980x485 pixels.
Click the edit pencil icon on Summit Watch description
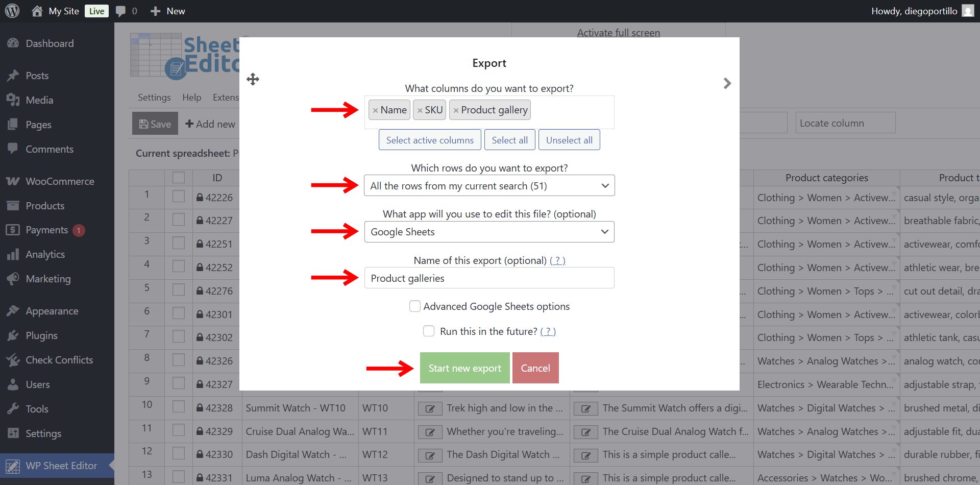pyautogui.click(x=430, y=408)
